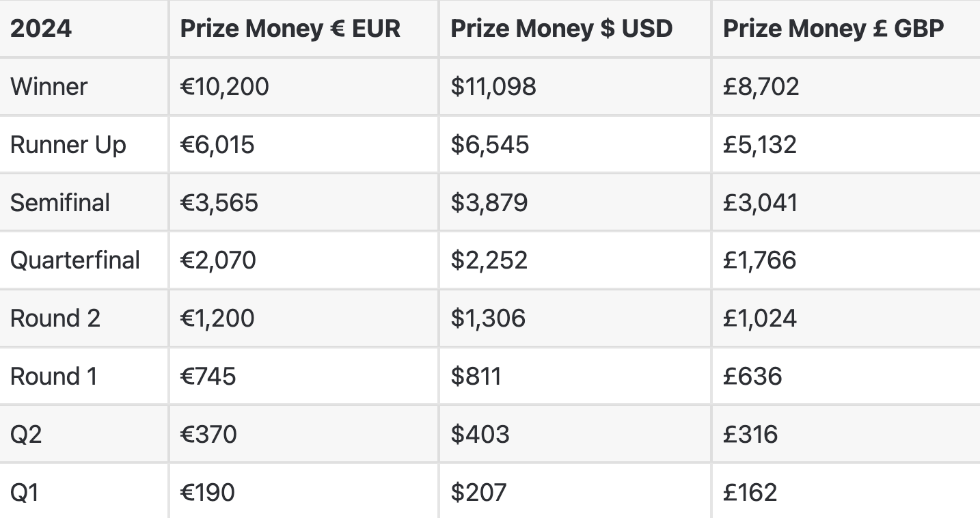Select the Semifinal row label
Viewport: 980px width, 518px height.
tap(60, 203)
